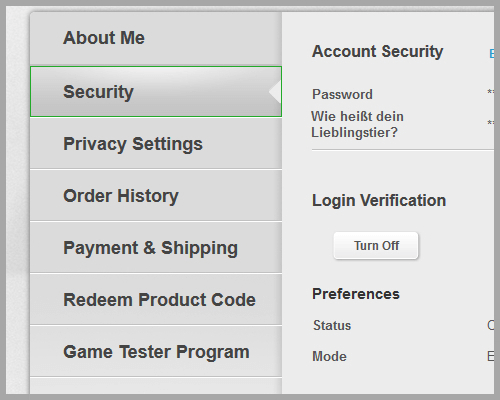500x400 pixels.
Task: Select 'Wie heißt dein Lieblingstier?' security question
Action: pos(357,124)
